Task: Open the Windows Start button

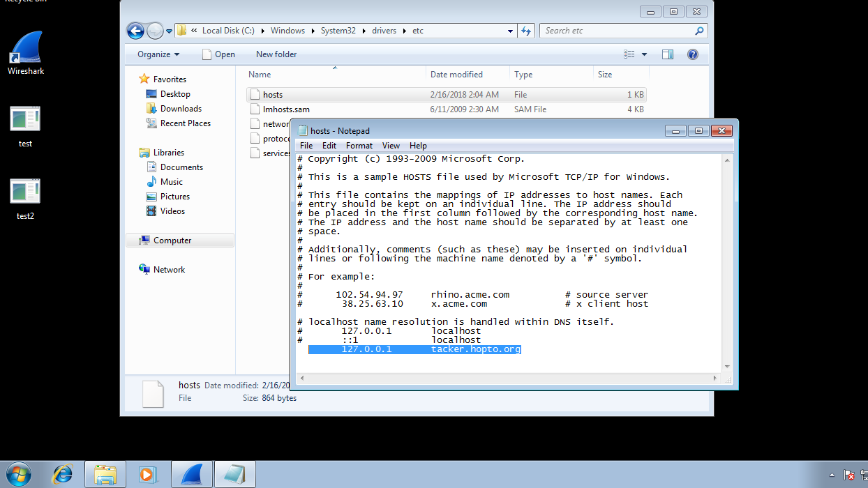Action: pos(17,474)
